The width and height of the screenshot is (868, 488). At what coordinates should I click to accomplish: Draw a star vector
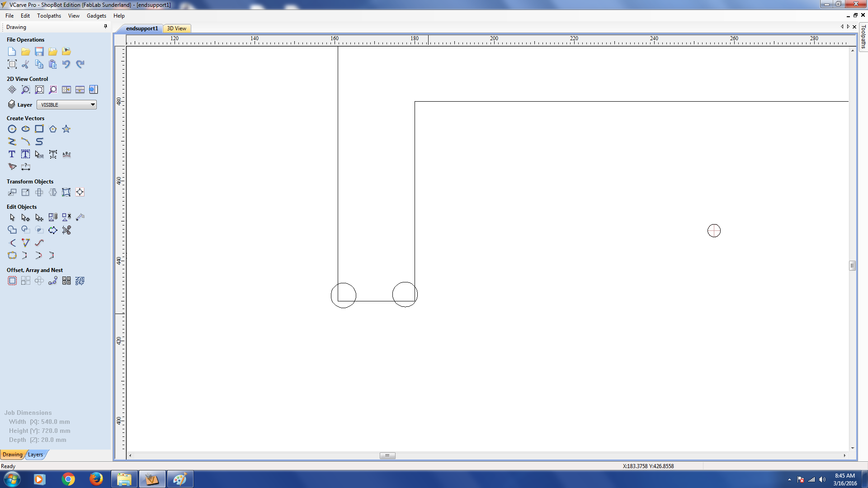66,129
